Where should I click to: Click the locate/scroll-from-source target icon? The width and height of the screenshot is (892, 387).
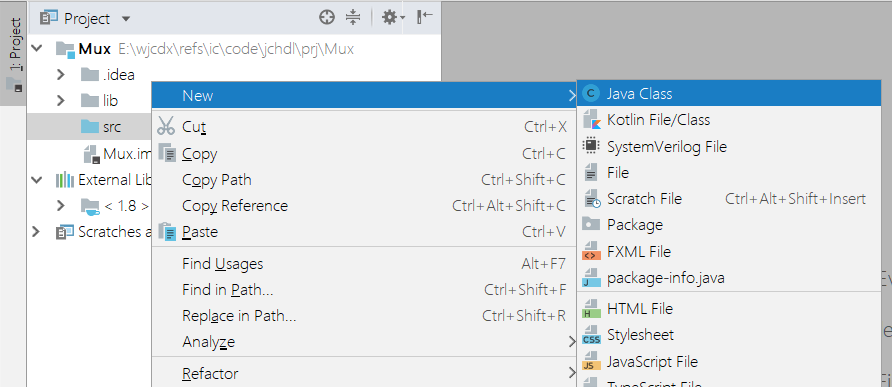327,18
